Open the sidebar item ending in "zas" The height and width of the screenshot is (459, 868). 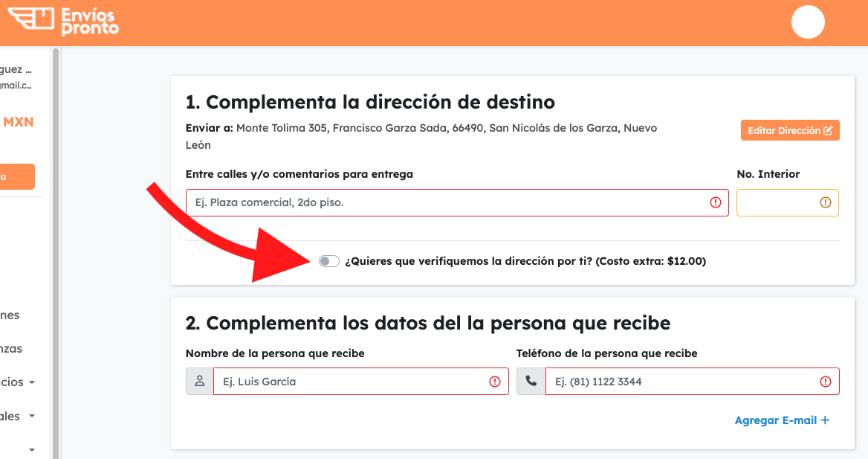[x=10, y=348]
